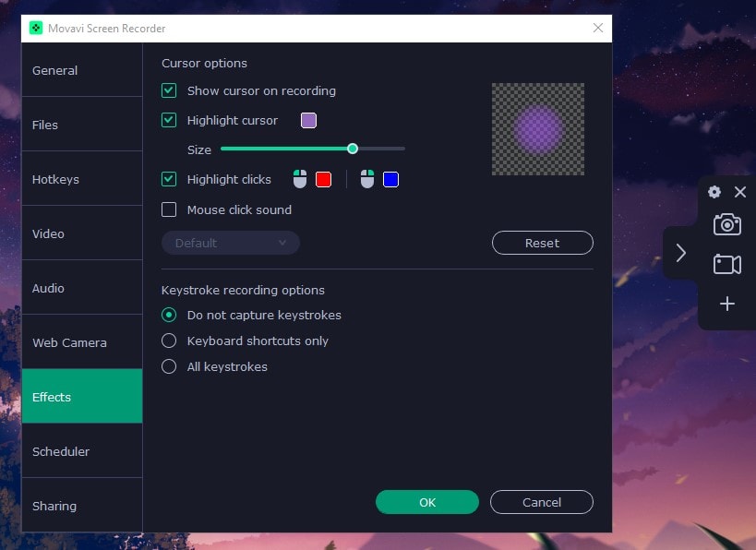Click Keystroke recording options heading

pyautogui.click(x=243, y=290)
